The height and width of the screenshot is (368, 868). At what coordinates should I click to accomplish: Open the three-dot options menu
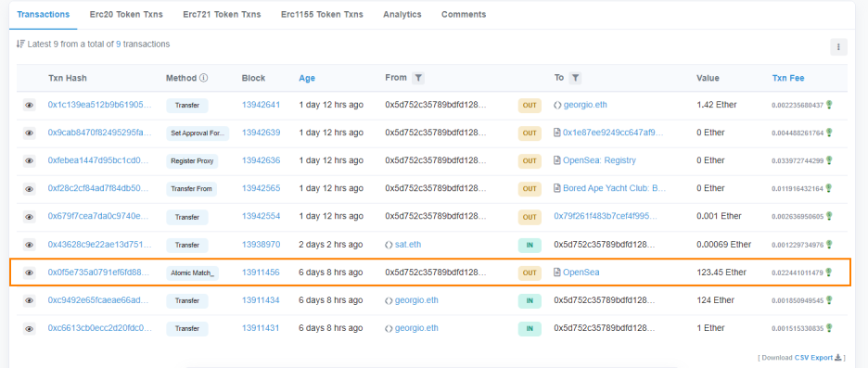838,47
